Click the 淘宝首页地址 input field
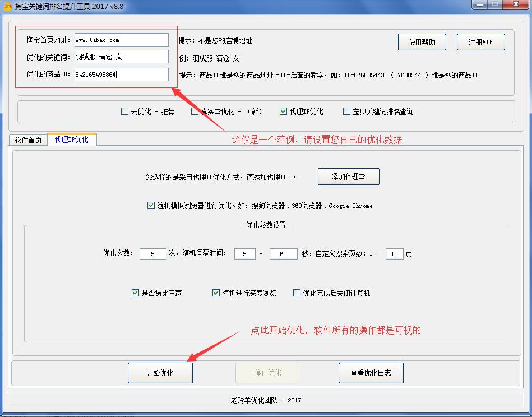 [x=121, y=40]
